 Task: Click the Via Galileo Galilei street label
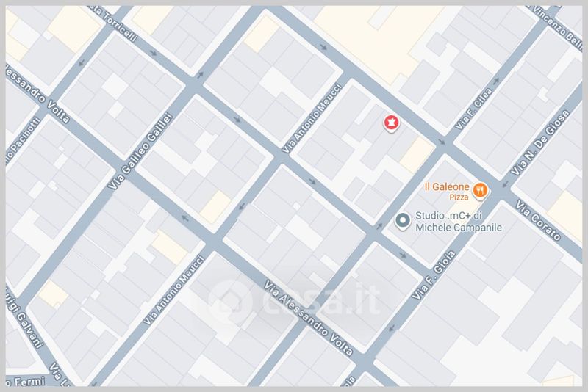tap(140, 151)
